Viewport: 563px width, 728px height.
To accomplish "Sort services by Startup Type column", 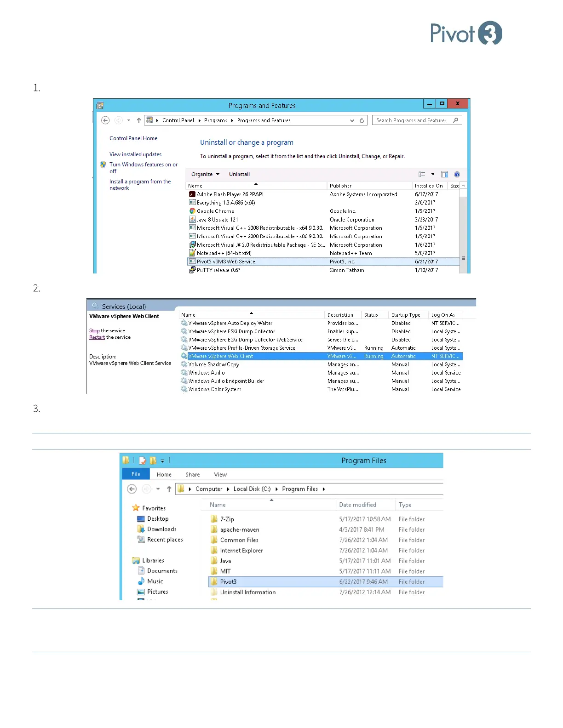I will 408,315.
